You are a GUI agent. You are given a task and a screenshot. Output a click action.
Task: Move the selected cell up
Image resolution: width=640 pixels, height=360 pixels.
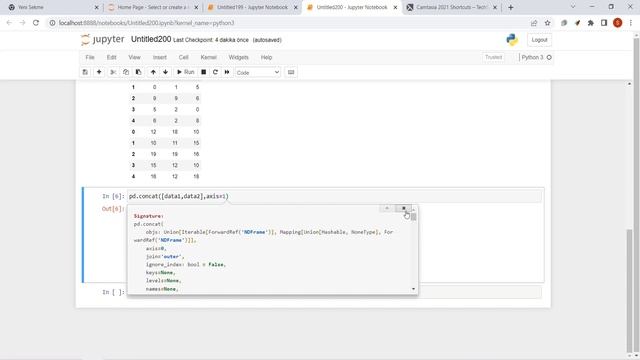tap(153, 72)
